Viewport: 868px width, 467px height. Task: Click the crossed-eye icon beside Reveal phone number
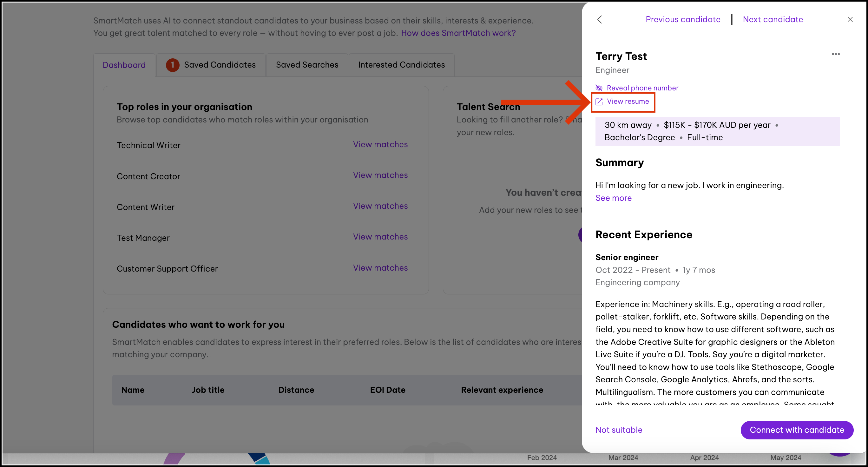click(x=599, y=88)
